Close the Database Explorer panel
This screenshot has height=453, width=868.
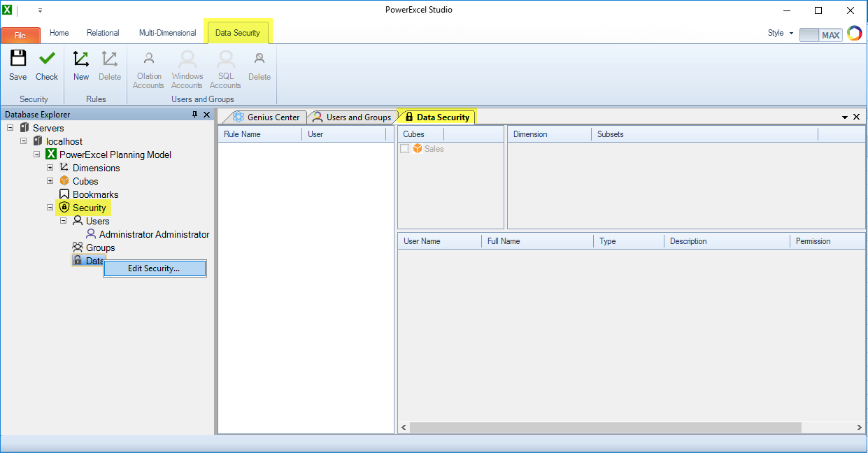207,115
